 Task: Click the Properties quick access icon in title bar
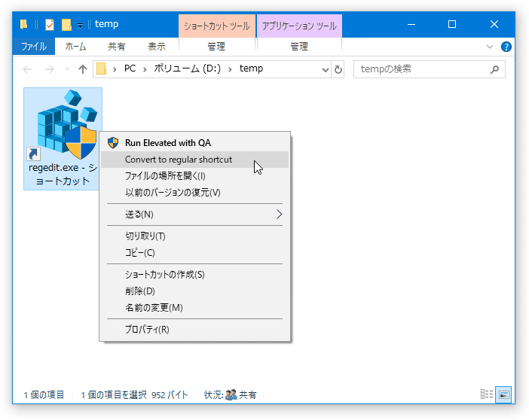coord(50,25)
